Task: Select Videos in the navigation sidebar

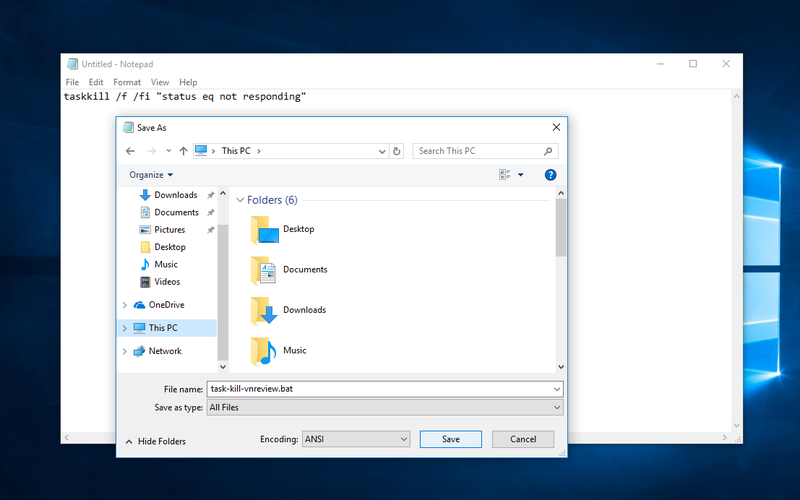Action: click(167, 282)
